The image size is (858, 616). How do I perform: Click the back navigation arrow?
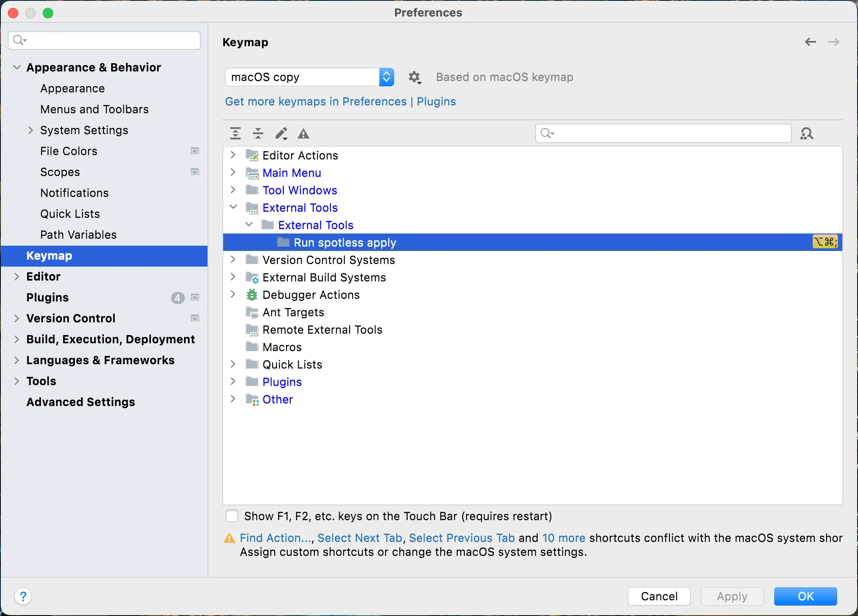(x=810, y=42)
